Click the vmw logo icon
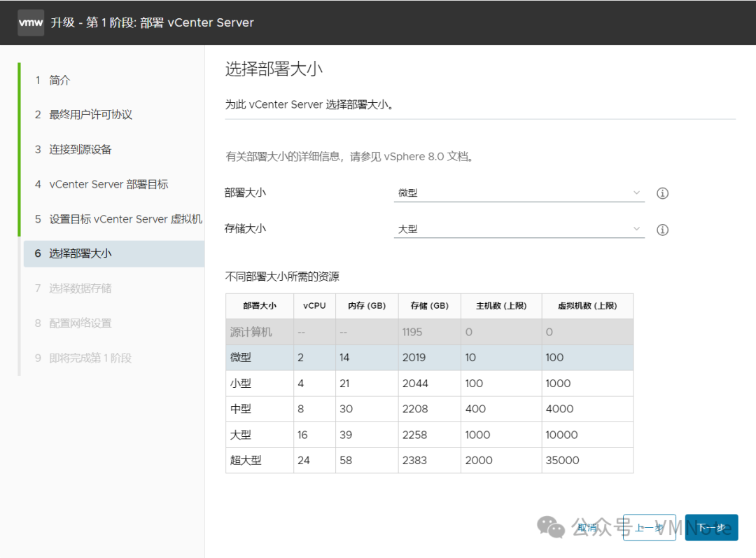Screen dimensions: 756x558 tap(31, 22)
